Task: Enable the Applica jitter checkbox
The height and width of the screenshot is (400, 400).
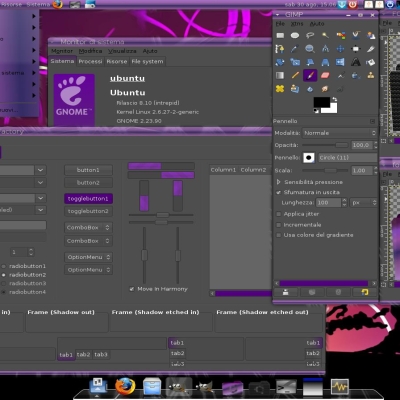Action: coord(279,214)
